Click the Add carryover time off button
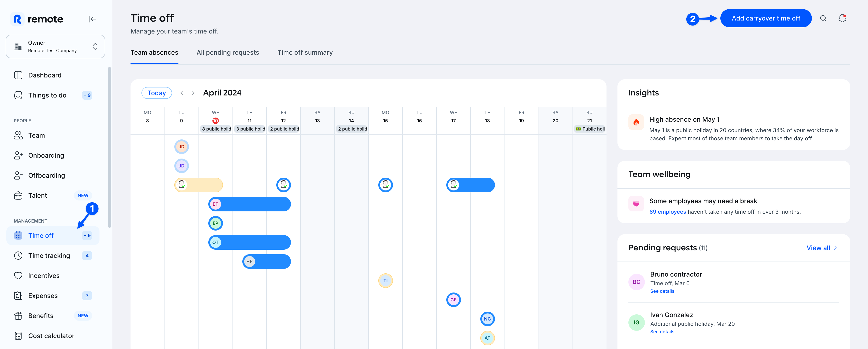Image resolution: width=868 pixels, height=349 pixels. point(766,18)
